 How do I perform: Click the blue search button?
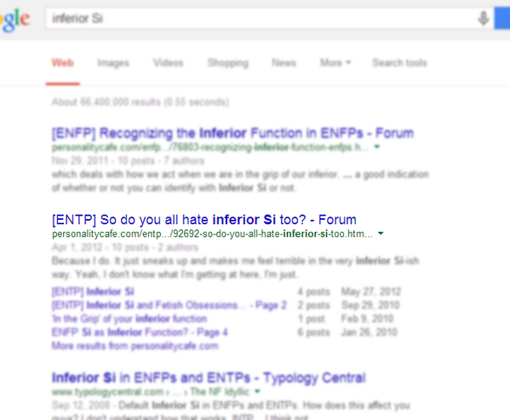pos(501,18)
